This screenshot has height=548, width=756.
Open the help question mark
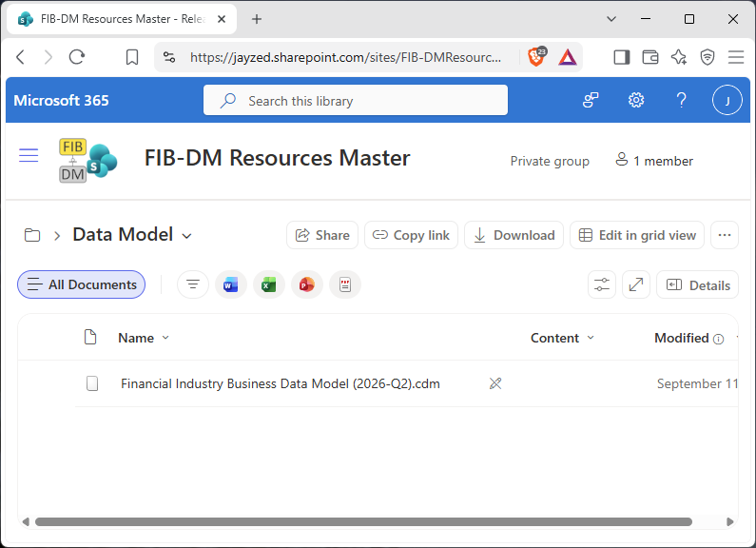coord(681,100)
